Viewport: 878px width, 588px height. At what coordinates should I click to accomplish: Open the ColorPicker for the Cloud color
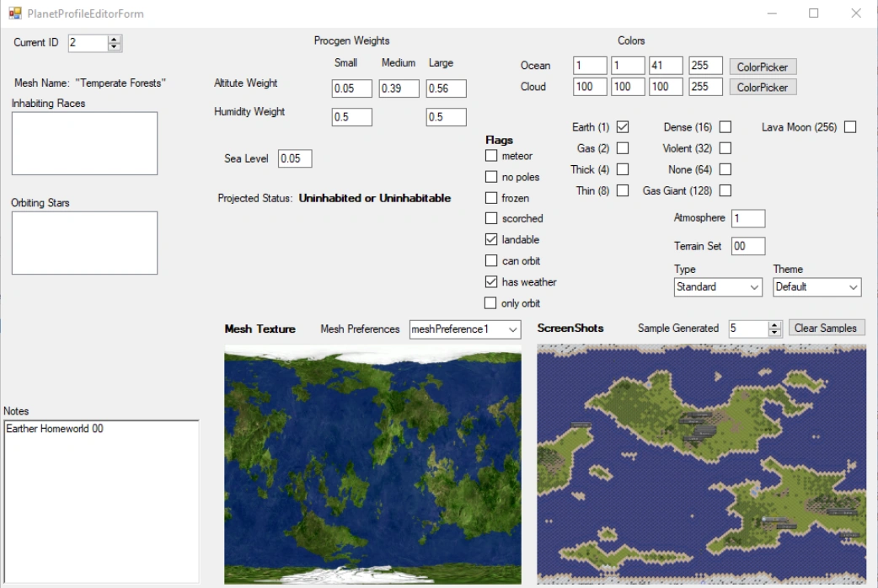click(x=762, y=87)
